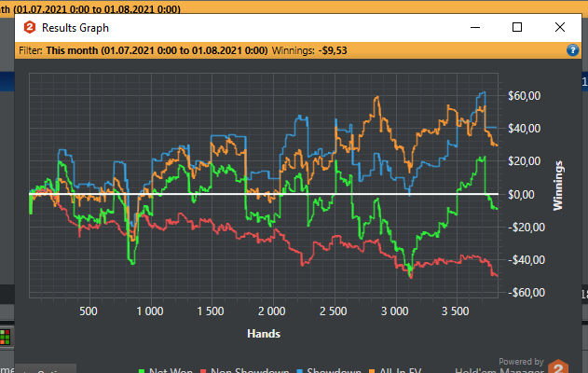Click the Non Showdown legend entry
Viewport: 588px width, 373px height.
[244, 370]
